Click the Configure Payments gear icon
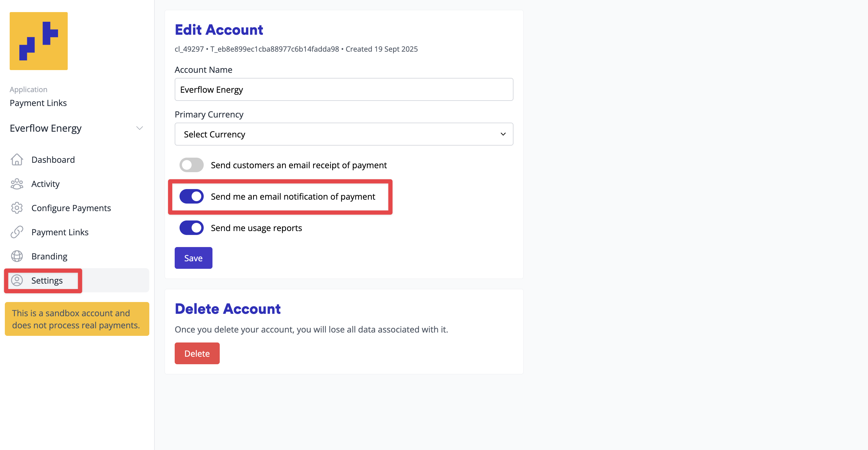 (x=17, y=208)
